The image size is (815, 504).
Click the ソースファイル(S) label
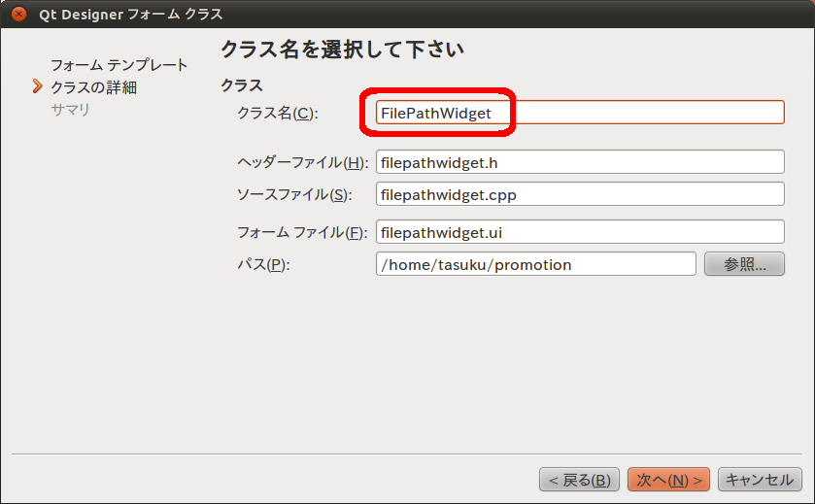coord(293,194)
